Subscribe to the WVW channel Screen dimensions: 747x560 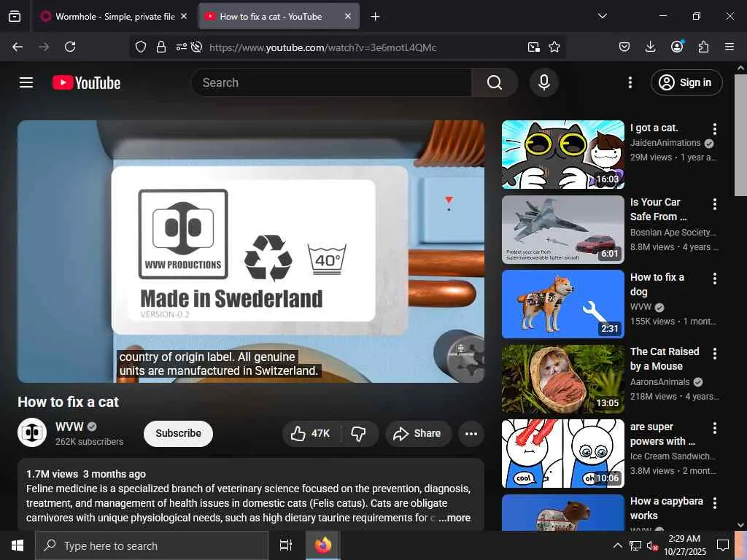pos(178,433)
